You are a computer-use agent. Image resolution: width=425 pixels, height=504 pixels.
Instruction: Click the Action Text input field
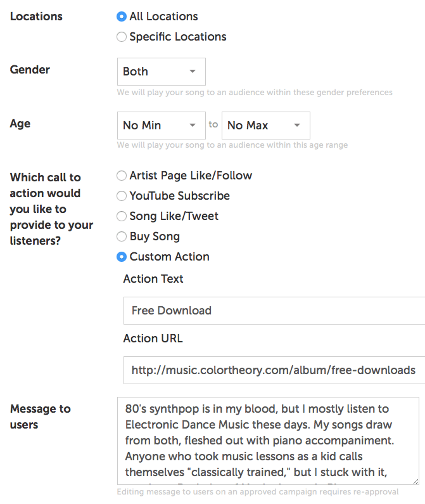coord(274,311)
